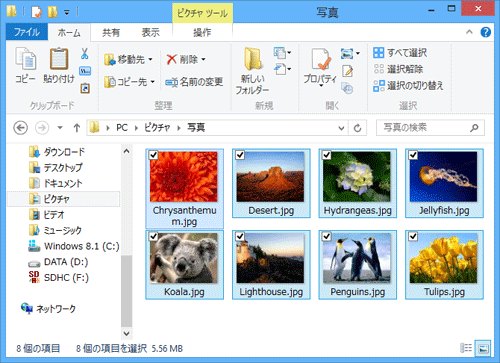
Task: Click the Back navigation arrow
Action: 20,128
